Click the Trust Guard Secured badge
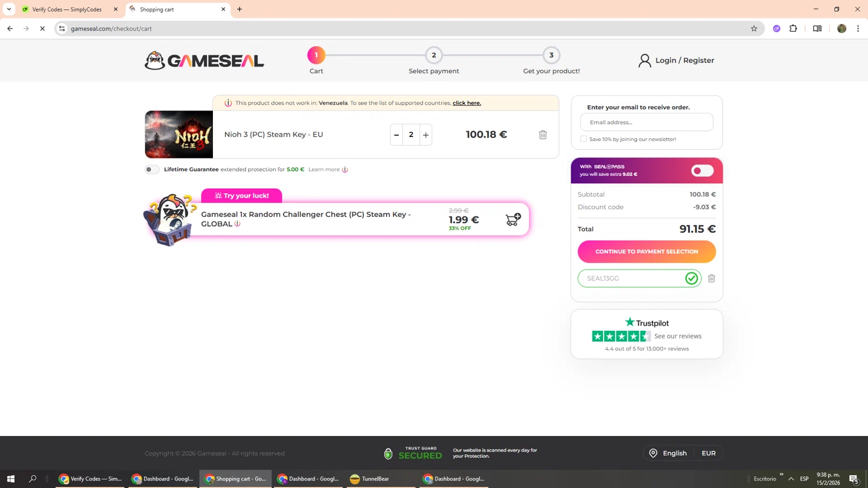 pos(413,453)
